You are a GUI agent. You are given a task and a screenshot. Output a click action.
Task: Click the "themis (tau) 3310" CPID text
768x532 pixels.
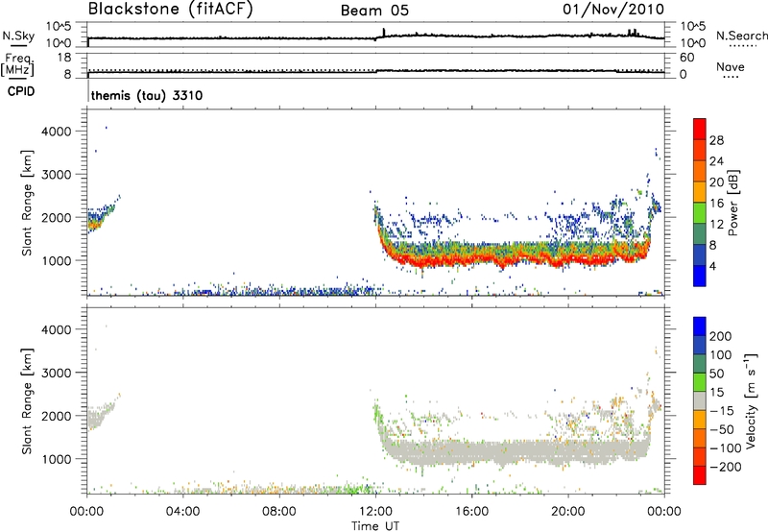tap(147, 95)
